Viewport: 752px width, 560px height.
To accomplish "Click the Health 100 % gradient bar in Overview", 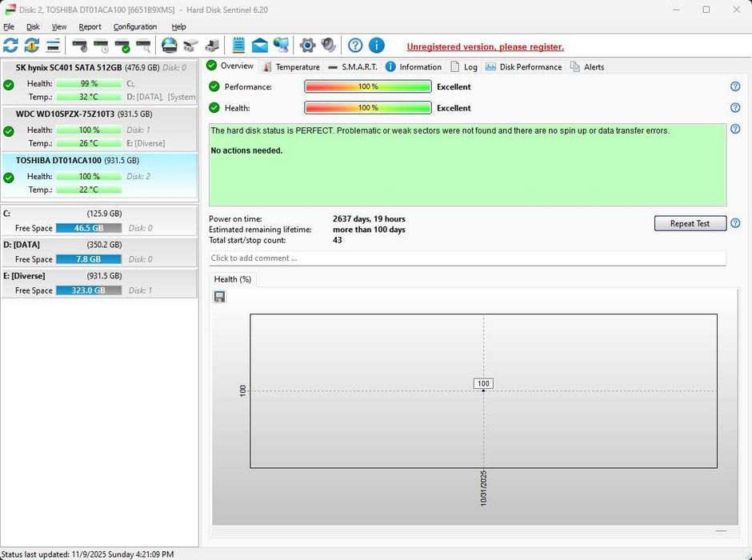I will 368,108.
